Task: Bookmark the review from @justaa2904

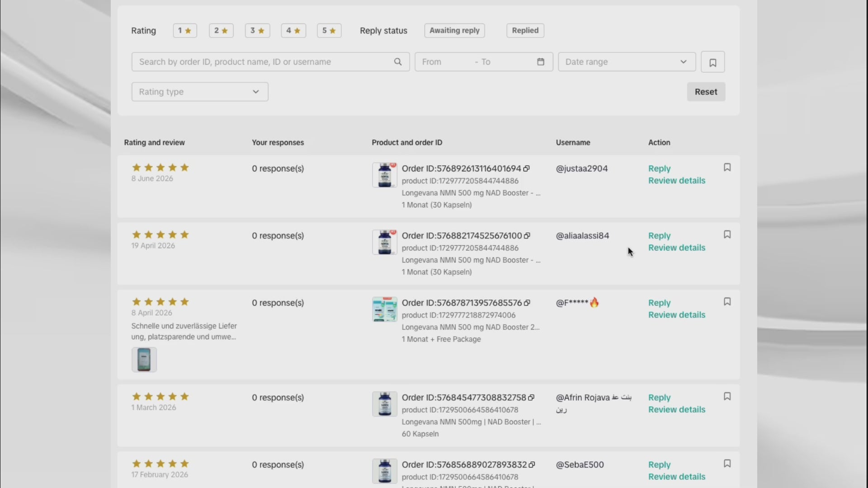Action: [727, 167]
